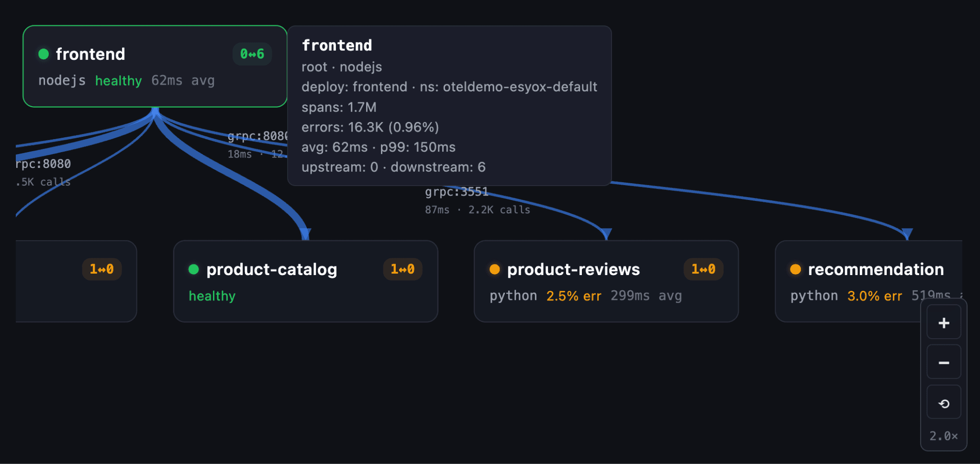Click the zoom out minus button
Viewport: 980px width, 464px height.
click(x=944, y=363)
